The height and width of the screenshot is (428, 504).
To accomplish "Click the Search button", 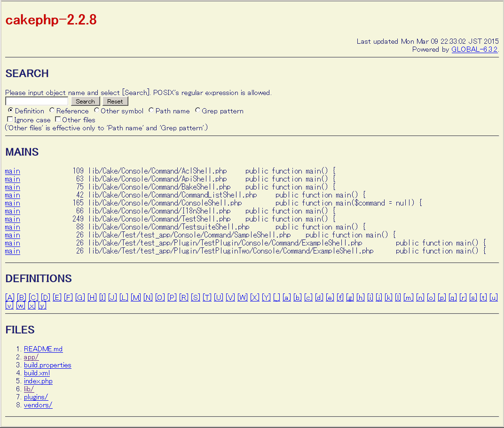I will tap(86, 101).
